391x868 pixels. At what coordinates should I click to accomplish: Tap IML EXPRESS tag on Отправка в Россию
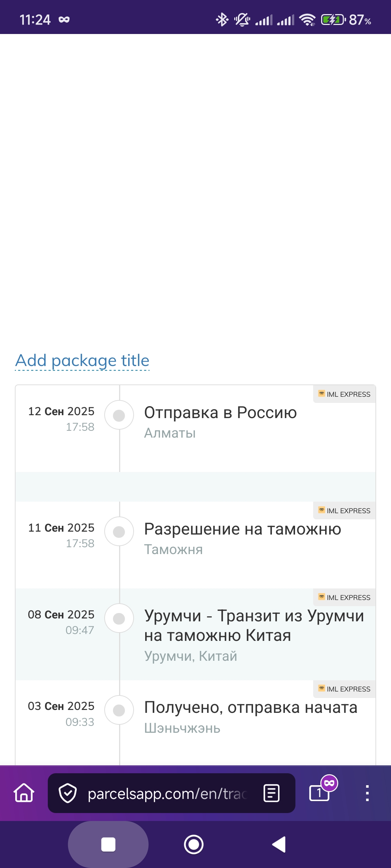(344, 394)
